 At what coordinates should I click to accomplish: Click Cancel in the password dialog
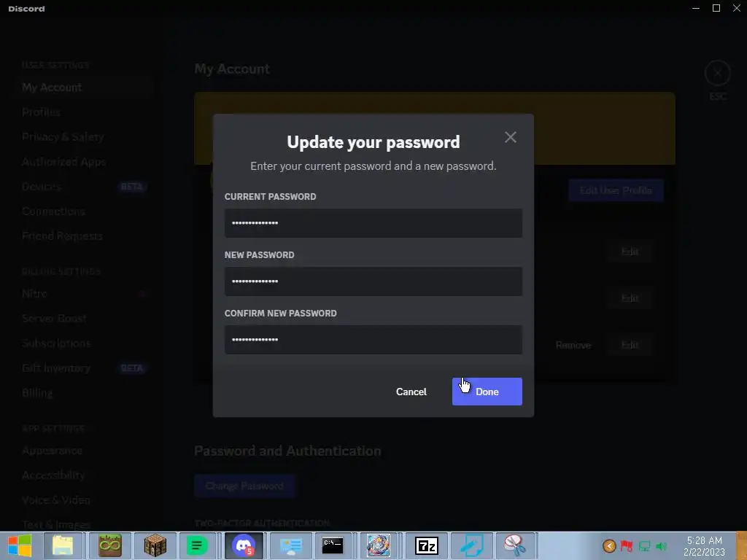click(411, 392)
